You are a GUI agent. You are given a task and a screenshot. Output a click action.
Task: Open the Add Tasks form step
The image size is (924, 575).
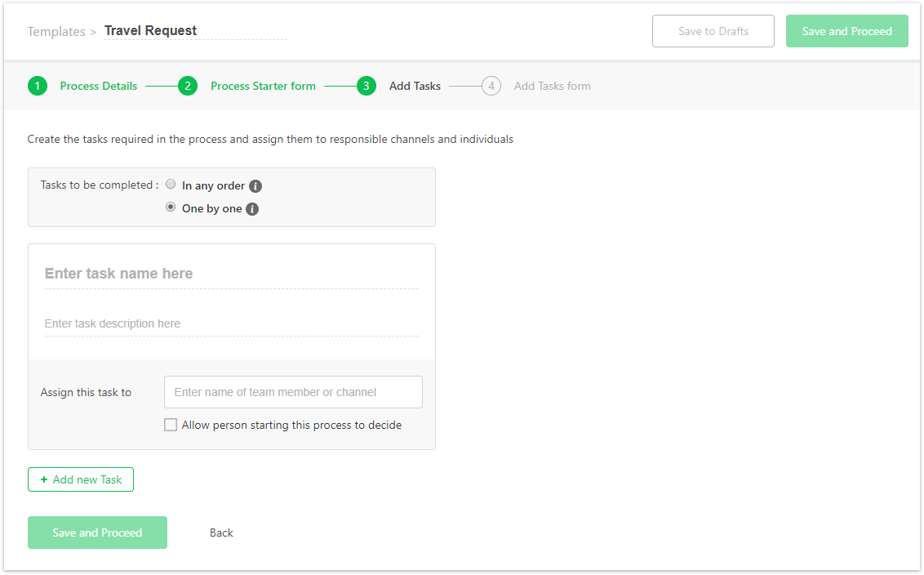point(552,86)
